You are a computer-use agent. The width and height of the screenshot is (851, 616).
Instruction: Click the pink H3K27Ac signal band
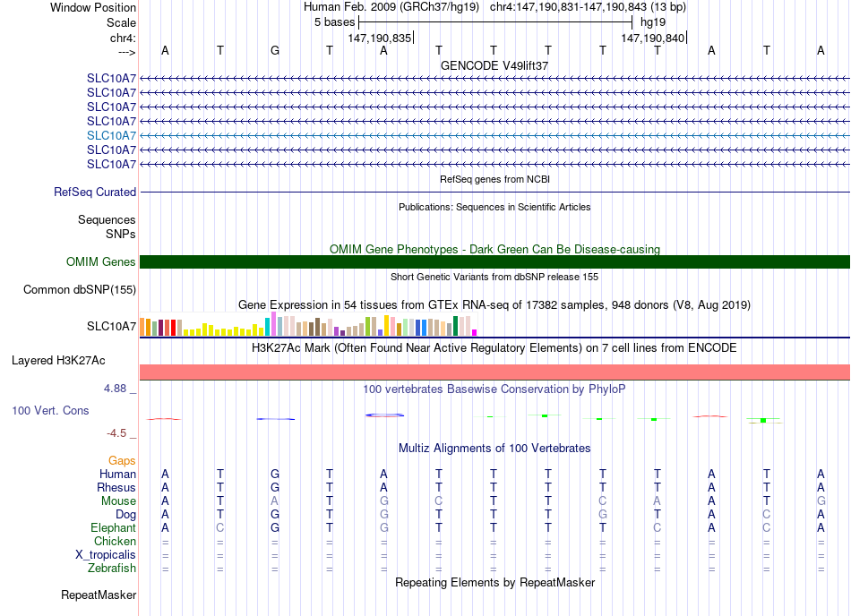point(494,372)
